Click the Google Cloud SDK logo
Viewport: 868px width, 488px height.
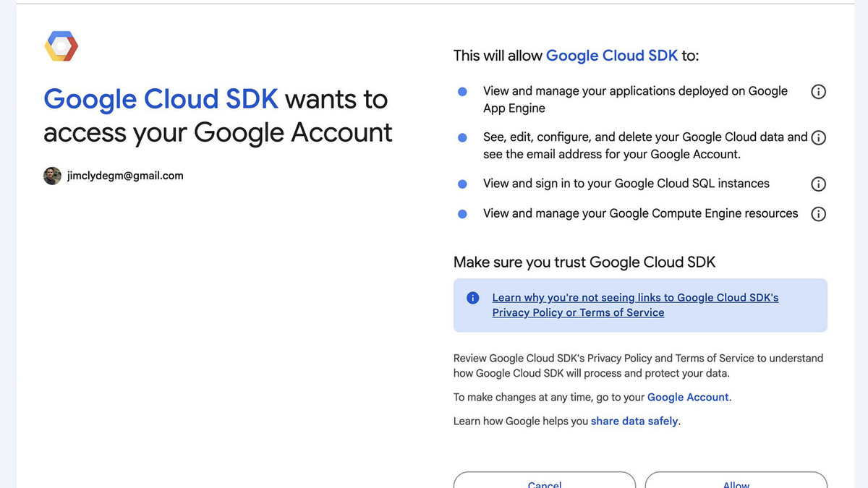(61, 46)
